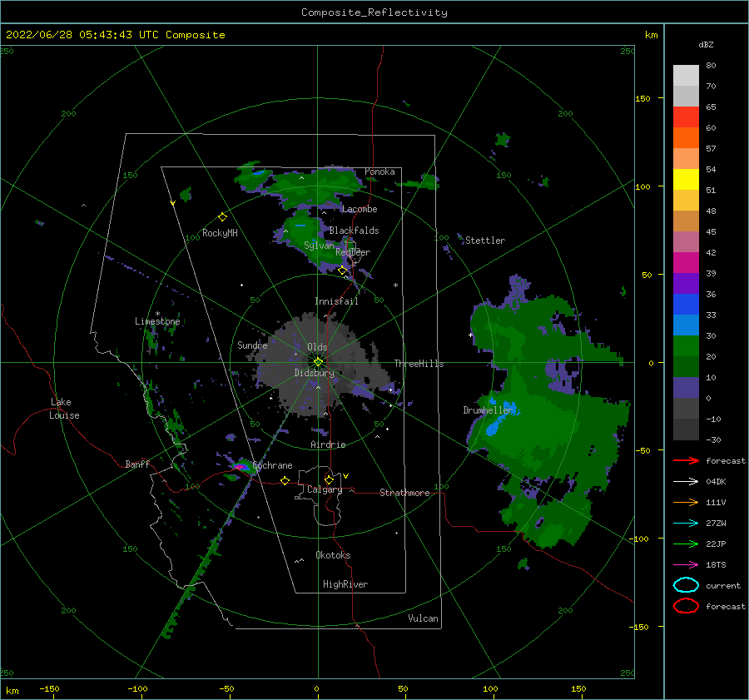
Task: Click the yellow diamond marker southeast of Cochrane
Action: [285, 480]
